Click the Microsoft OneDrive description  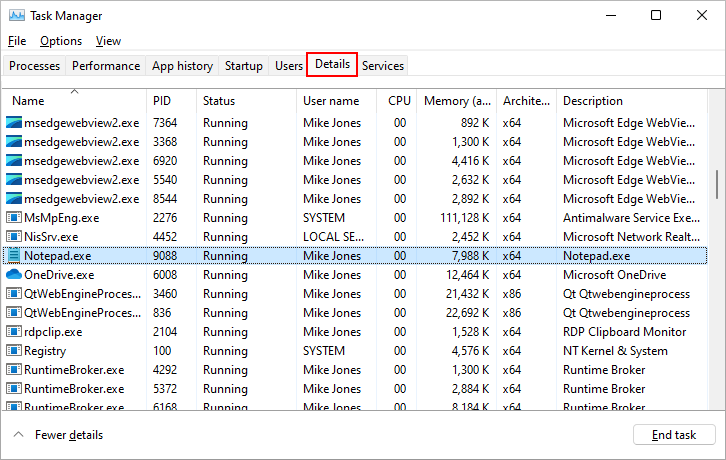614,275
